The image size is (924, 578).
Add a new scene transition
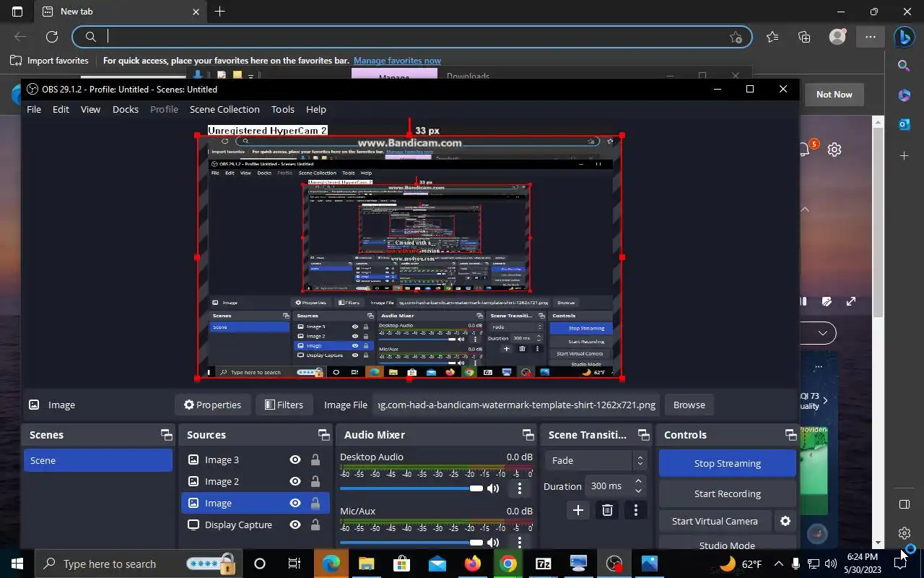[577, 510]
